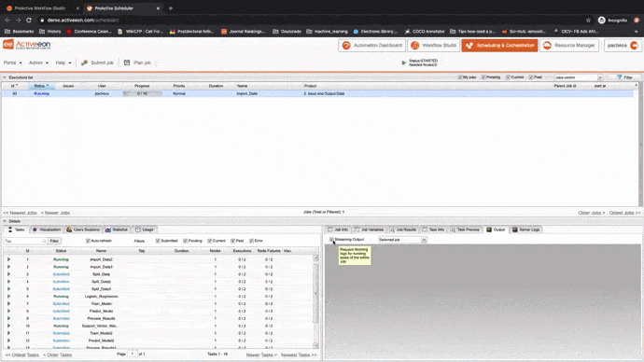
Task: Open the Workflow Studio portal
Action: [433, 45]
